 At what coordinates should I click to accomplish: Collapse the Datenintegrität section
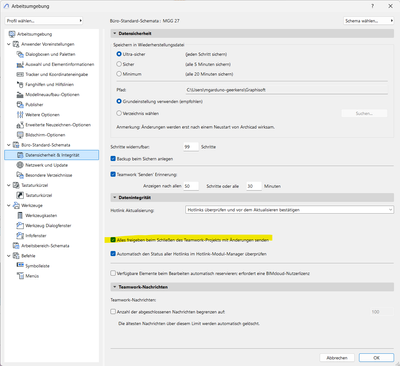click(x=115, y=198)
